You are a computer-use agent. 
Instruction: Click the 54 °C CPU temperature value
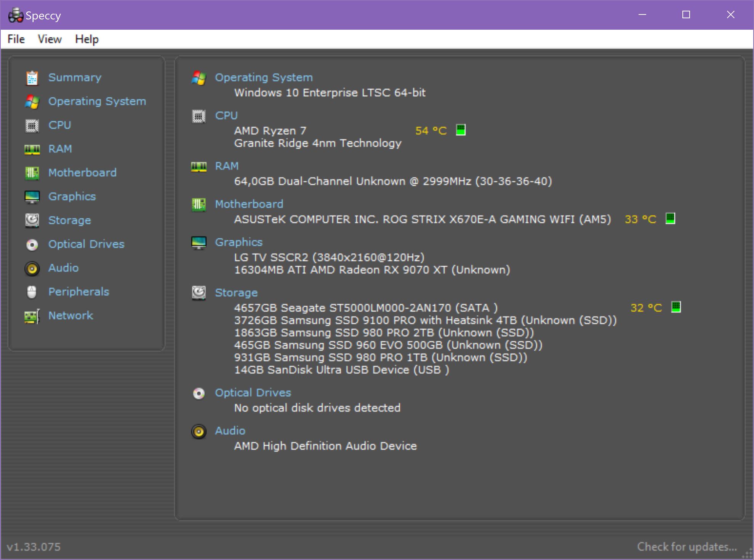pos(431,131)
